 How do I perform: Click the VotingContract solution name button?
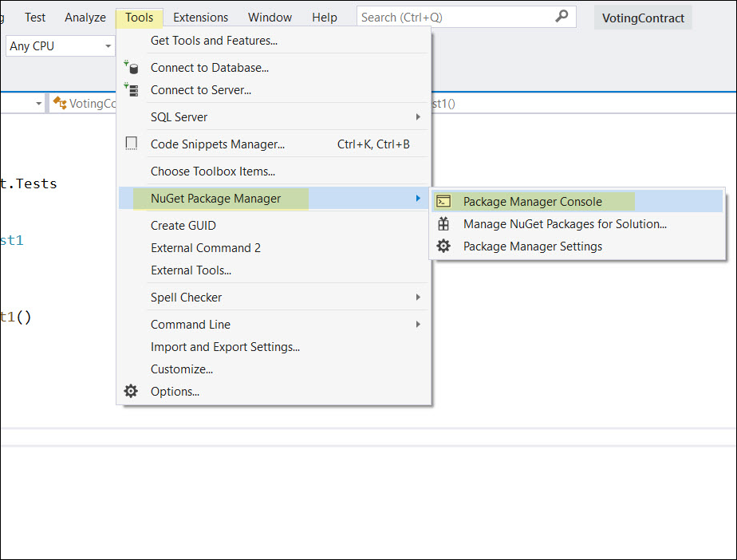pos(643,18)
